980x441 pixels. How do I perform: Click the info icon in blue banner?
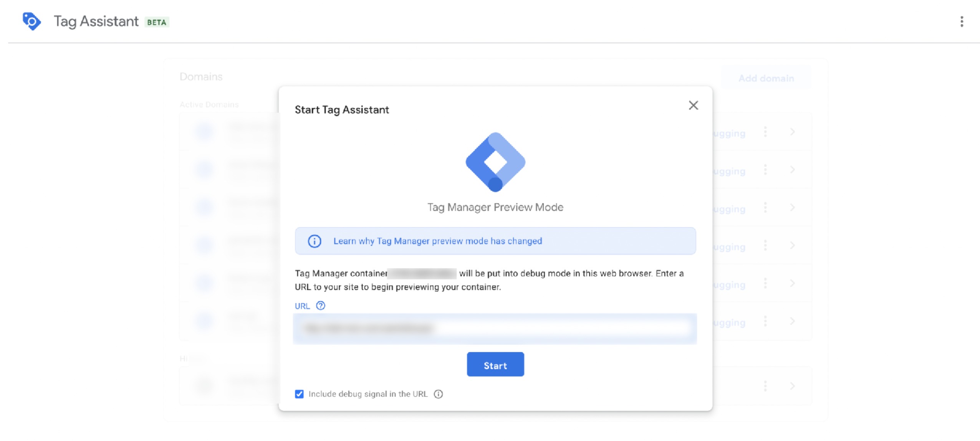tap(314, 241)
